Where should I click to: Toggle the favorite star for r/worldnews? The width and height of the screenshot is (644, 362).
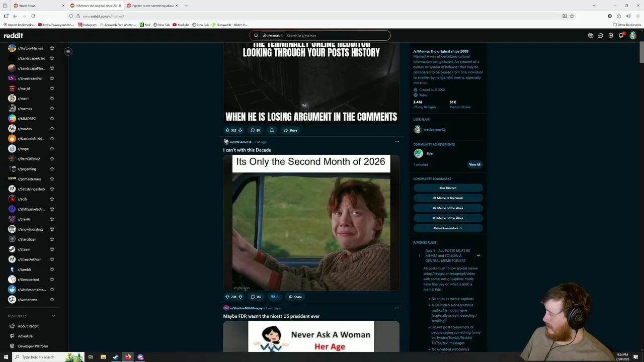52,300
